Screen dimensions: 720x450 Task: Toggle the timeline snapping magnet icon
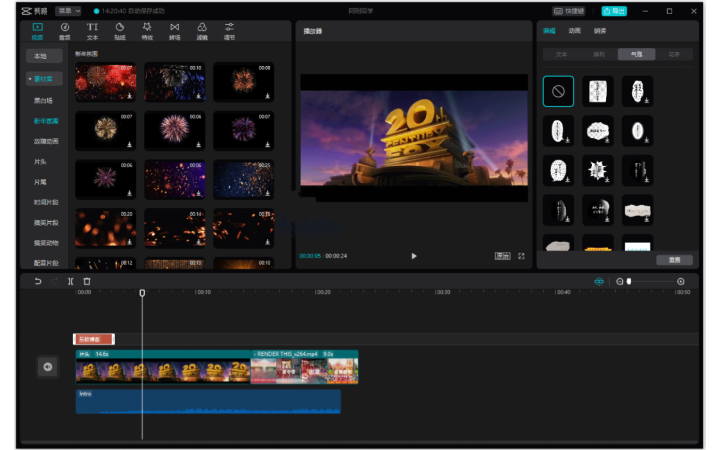tap(599, 282)
